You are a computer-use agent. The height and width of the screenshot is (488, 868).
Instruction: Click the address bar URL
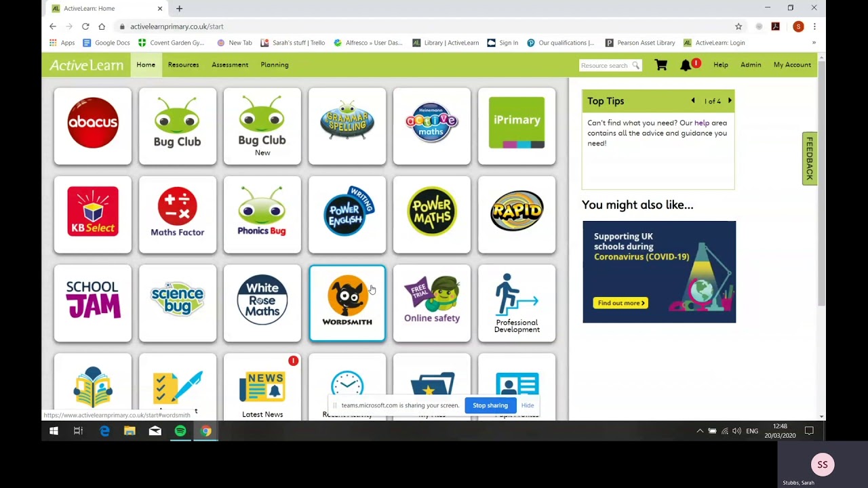click(177, 26)
